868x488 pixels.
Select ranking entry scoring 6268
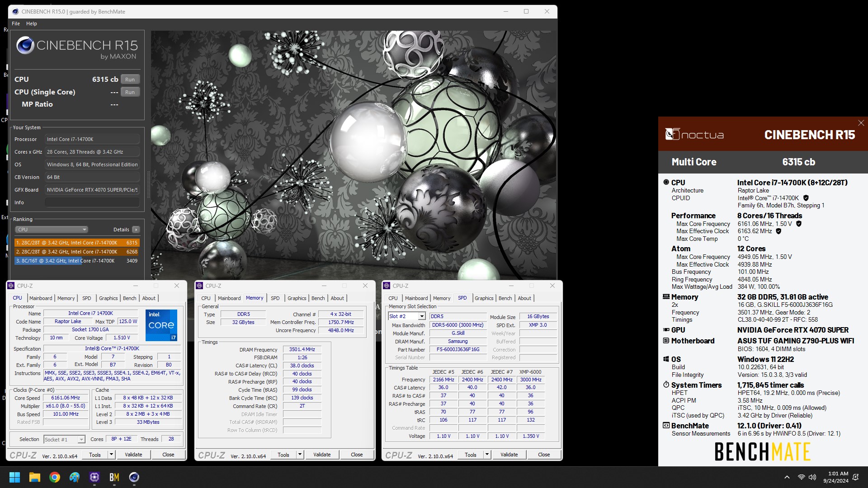[77, 252]
